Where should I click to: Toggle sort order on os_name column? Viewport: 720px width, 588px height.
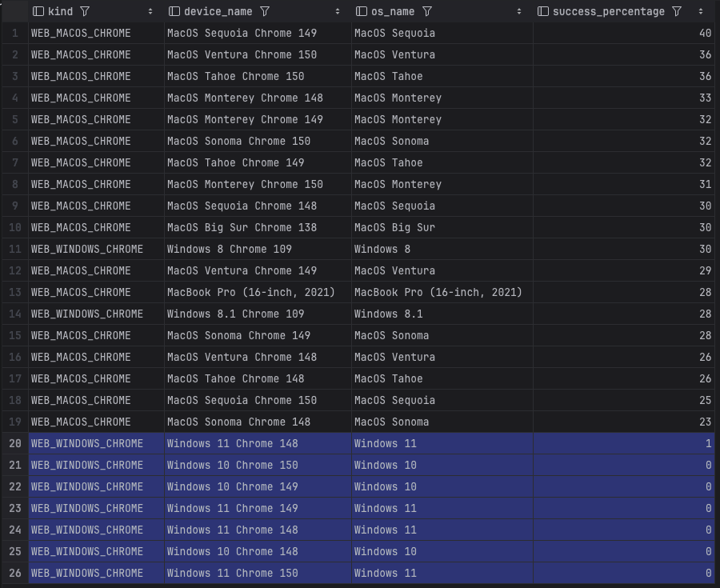[x=519, y=11]
